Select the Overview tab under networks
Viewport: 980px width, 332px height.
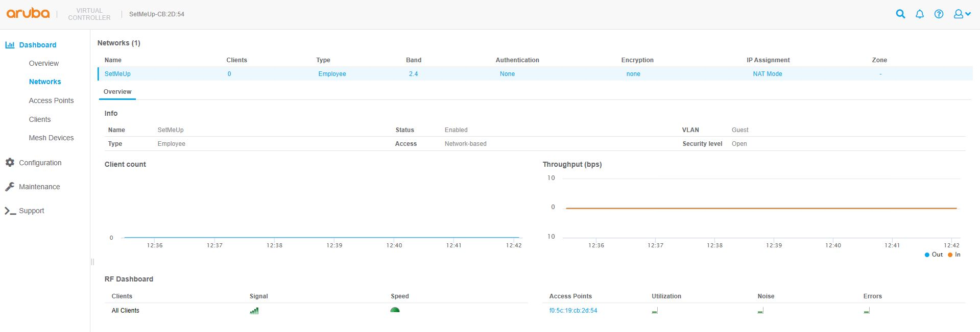pyautogui.click(x=117, y=92)
